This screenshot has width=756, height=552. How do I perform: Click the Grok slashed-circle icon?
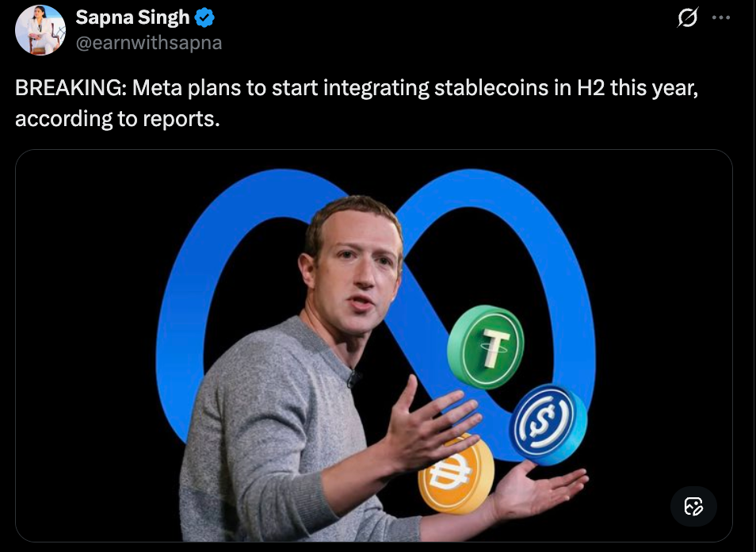point(688,18)
